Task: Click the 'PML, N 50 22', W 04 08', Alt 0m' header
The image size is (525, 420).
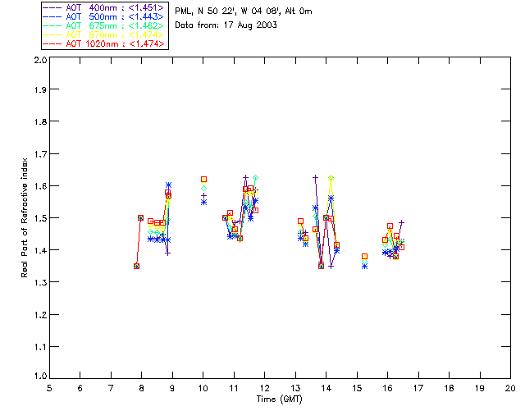Action: 244,11
